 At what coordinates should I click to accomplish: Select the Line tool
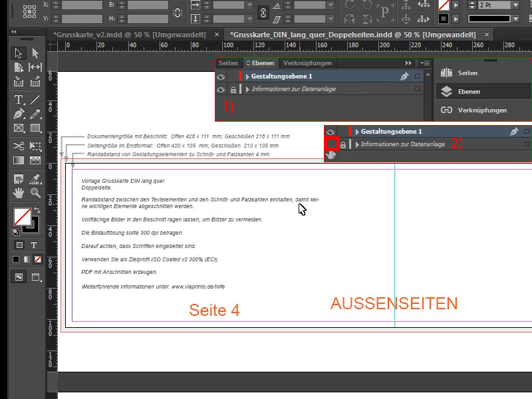point(35,100)
